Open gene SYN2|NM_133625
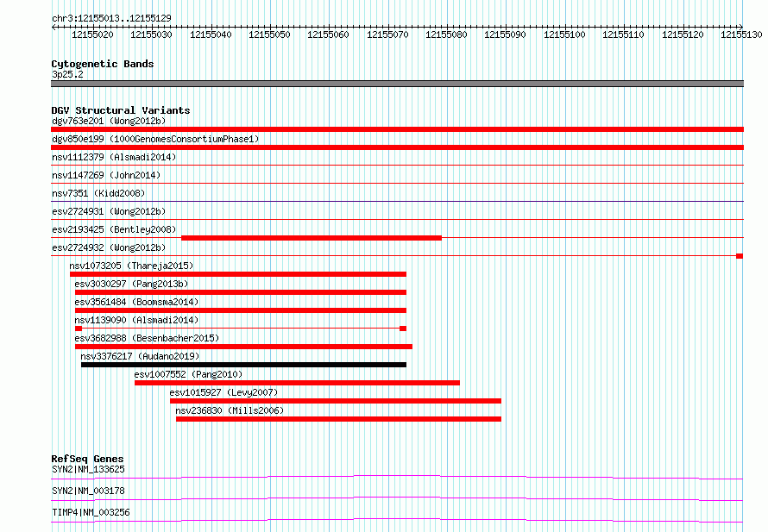The width and height of the screenshot is (768, 532). pyautogui.click(x=88, y=469)
